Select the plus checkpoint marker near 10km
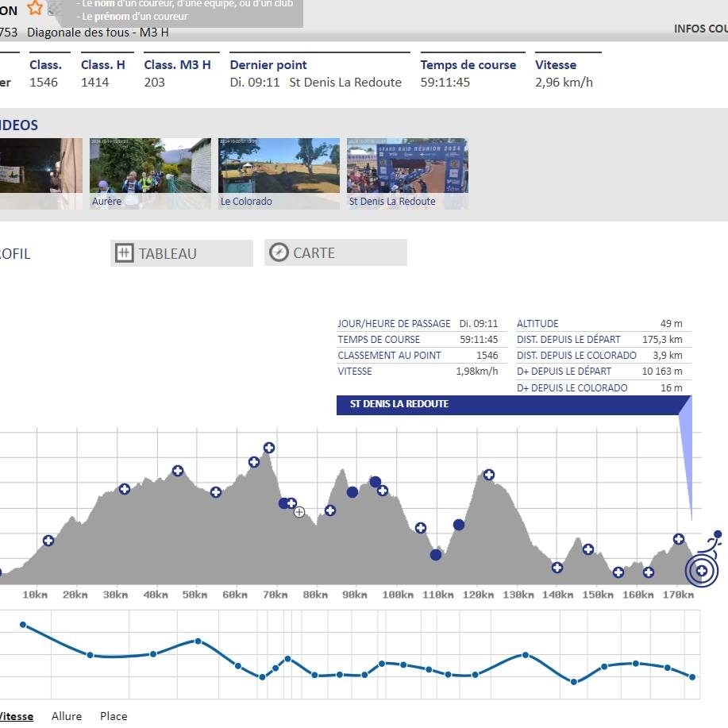This screenshot has height=728, width=728. pos(48,541)
